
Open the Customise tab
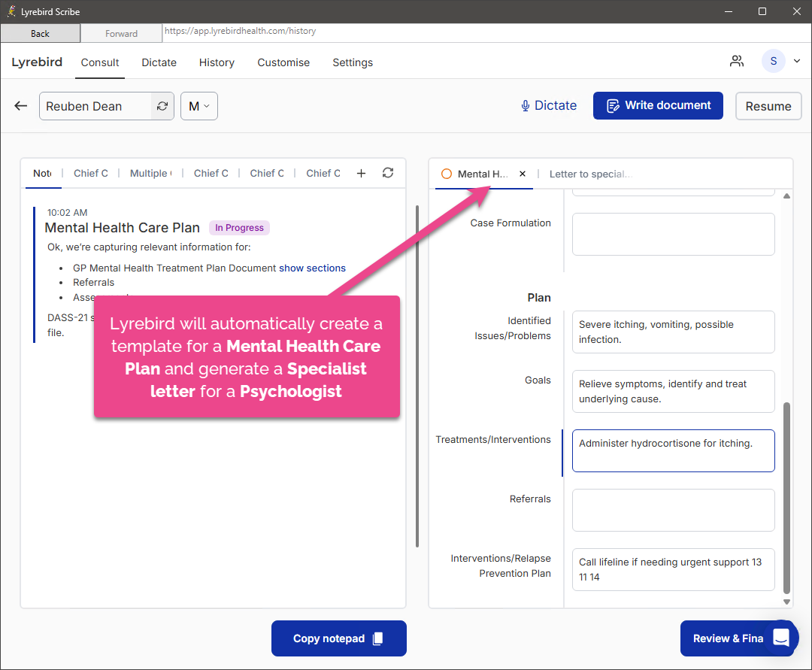click(x=283, y=62)
